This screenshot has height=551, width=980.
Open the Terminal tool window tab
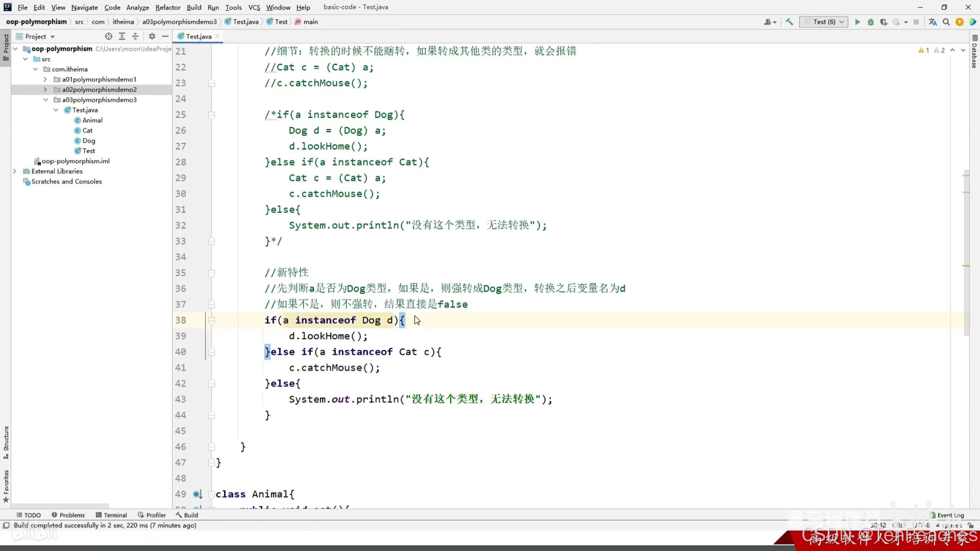(111, 515)
